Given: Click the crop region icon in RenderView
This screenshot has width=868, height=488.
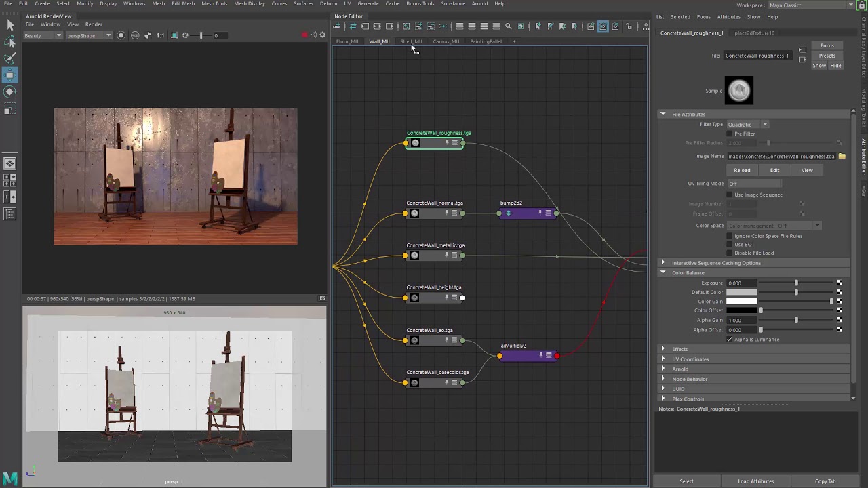Looking at the screenshot, I should 174,35.
